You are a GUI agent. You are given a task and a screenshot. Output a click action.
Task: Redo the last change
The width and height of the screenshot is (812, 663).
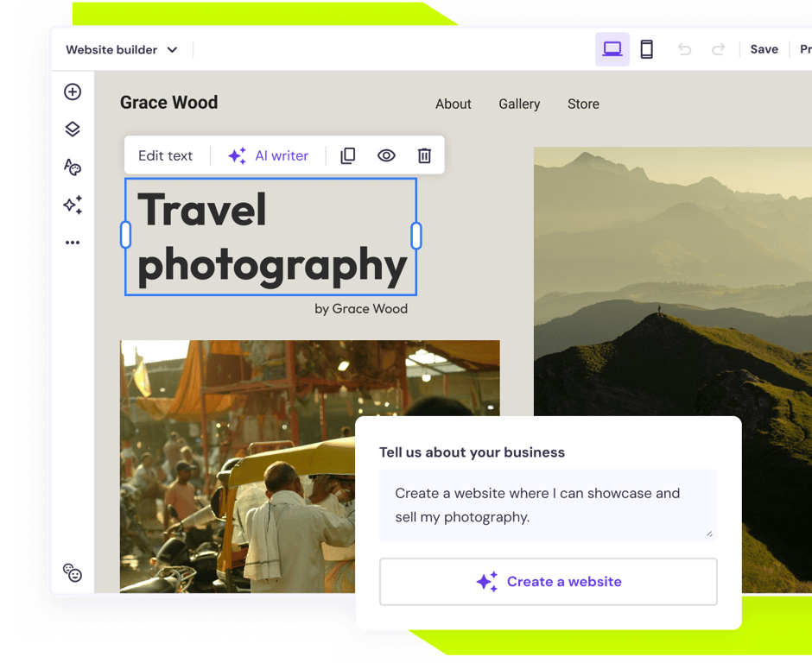click(719, 49)
